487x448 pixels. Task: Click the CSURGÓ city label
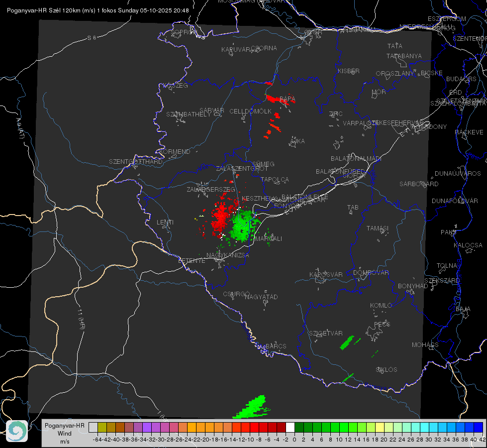pos(236,294)
